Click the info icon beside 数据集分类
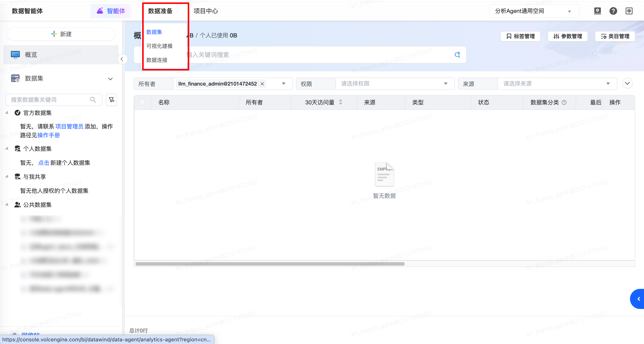The image size is (644, 344). pyautogui.click(x=564, y=102)
